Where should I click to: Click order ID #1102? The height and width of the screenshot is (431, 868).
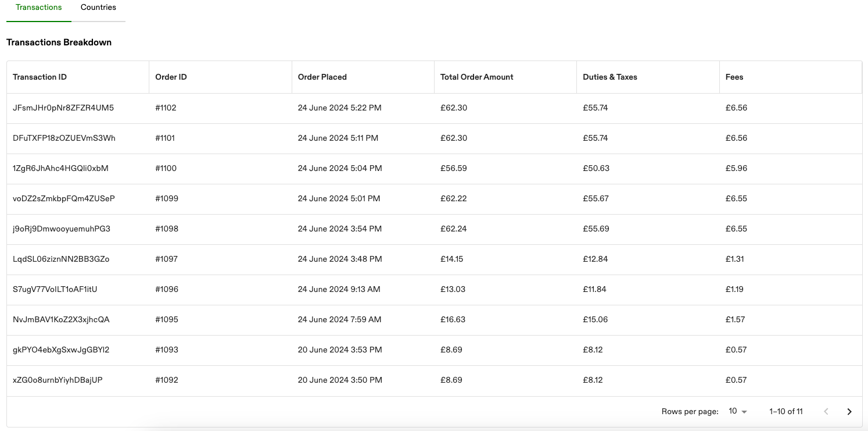(x=166, y=108)
